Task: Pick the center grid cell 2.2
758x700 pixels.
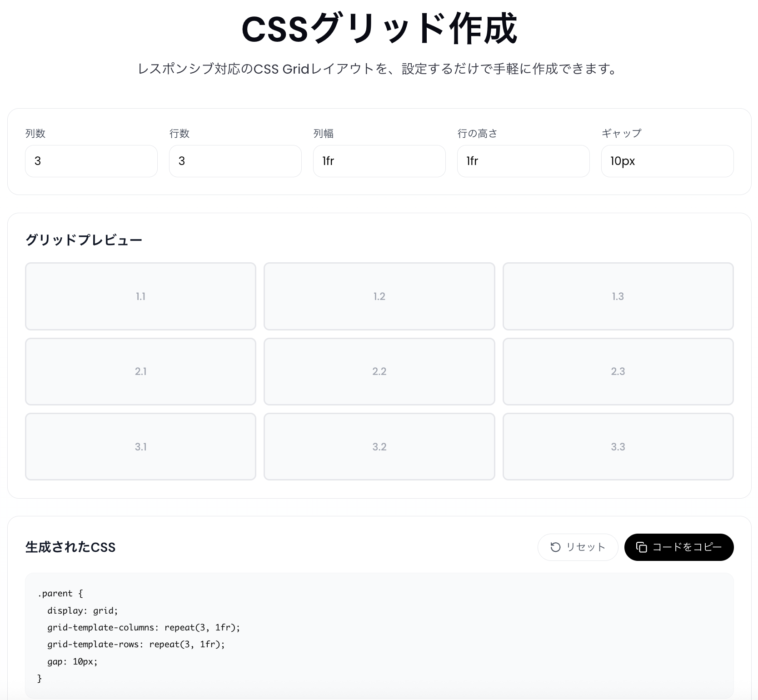Action: tap(379, 371)
